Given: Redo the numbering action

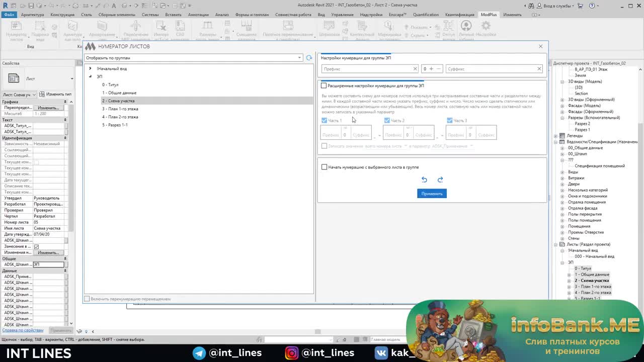Looking at the screenshot, I should click(440, 179).
